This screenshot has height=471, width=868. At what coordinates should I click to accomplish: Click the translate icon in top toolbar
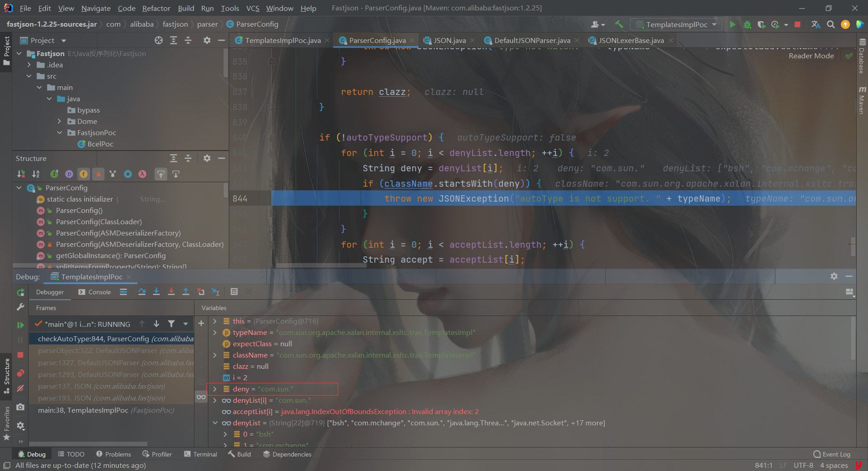pyautogui.click(x=816, y=24)
